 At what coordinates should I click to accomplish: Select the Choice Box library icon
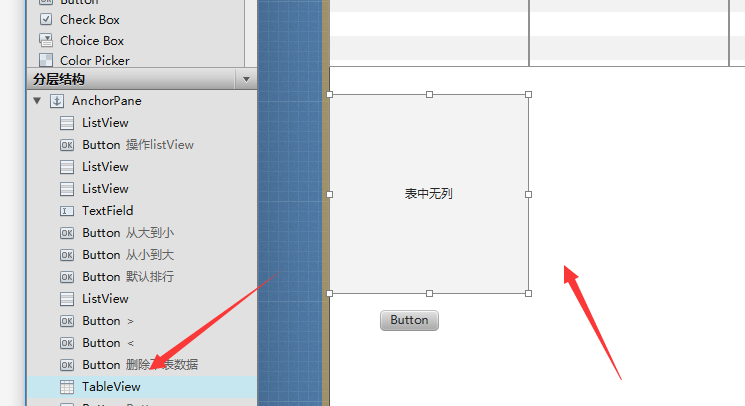click(x=46, y=40)
